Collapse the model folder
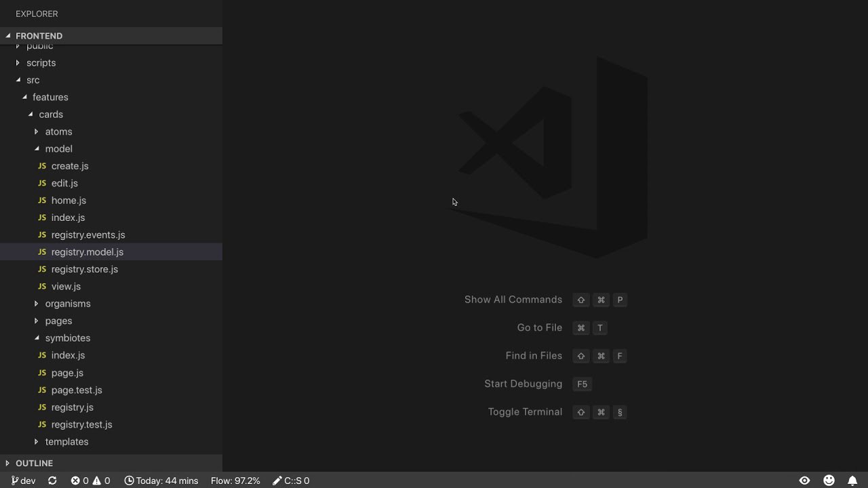 (111, 148)
